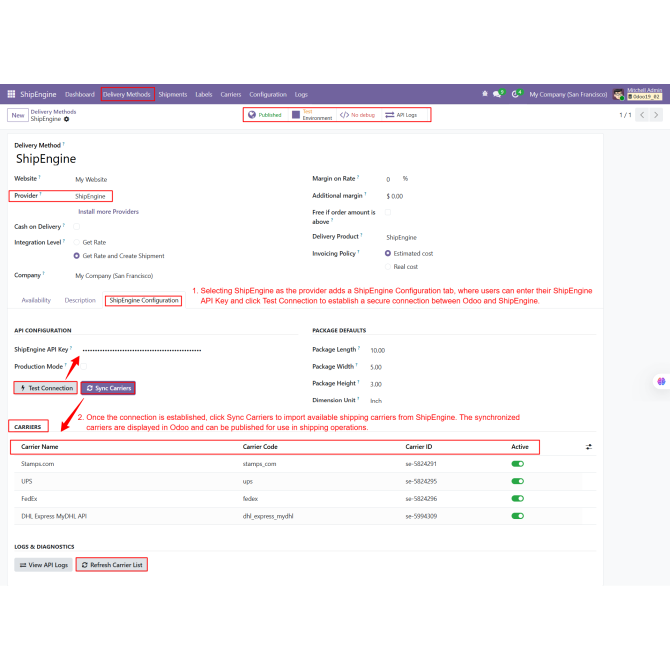670x670 pixels.
Task: Open the Carriers menu
Action: point(231,94)
